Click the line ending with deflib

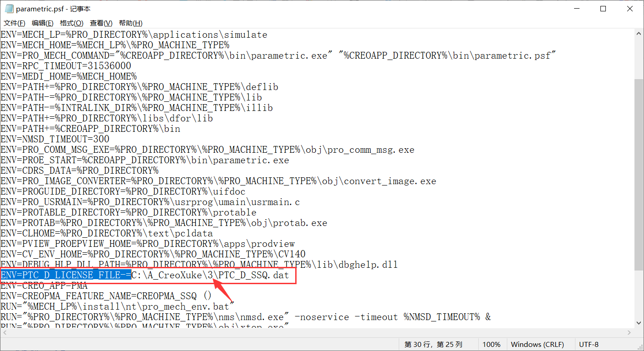pyautogui.click(x=139, y=87)
